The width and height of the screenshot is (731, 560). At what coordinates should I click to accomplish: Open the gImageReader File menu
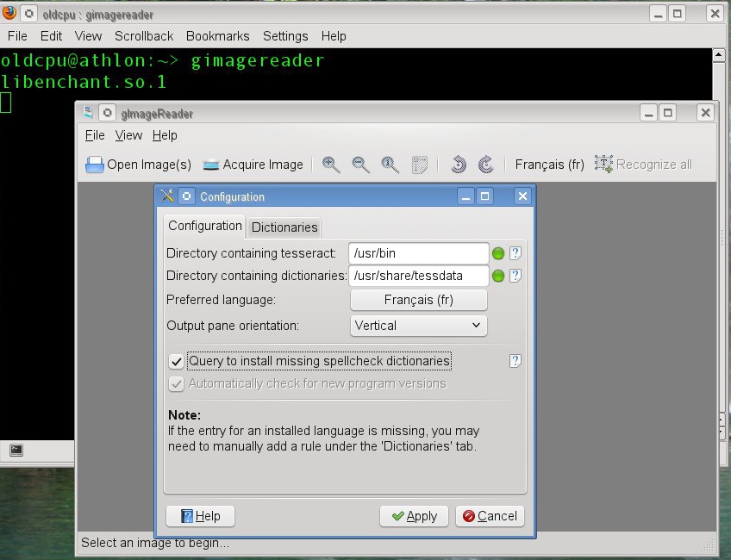pos(95,135)
